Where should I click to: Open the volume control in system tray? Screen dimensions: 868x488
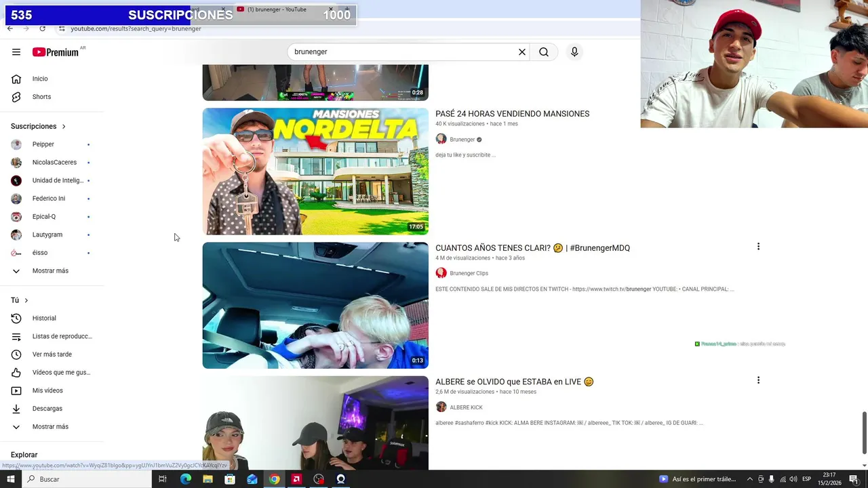tap(793, 479)
